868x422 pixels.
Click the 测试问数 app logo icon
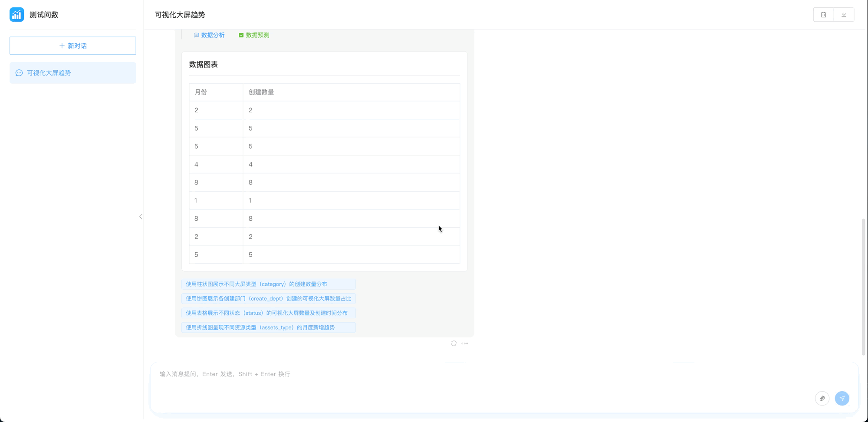pos(16,14)
